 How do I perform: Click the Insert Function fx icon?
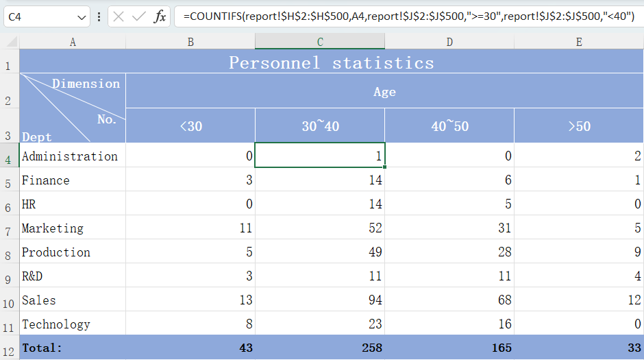pos(160,16)
